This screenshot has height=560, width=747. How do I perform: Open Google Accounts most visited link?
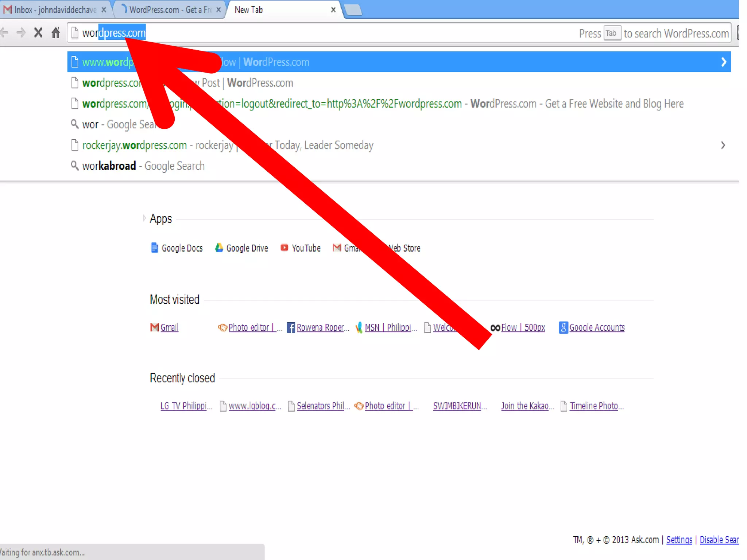pyautogui.click(x=596, y=327)
